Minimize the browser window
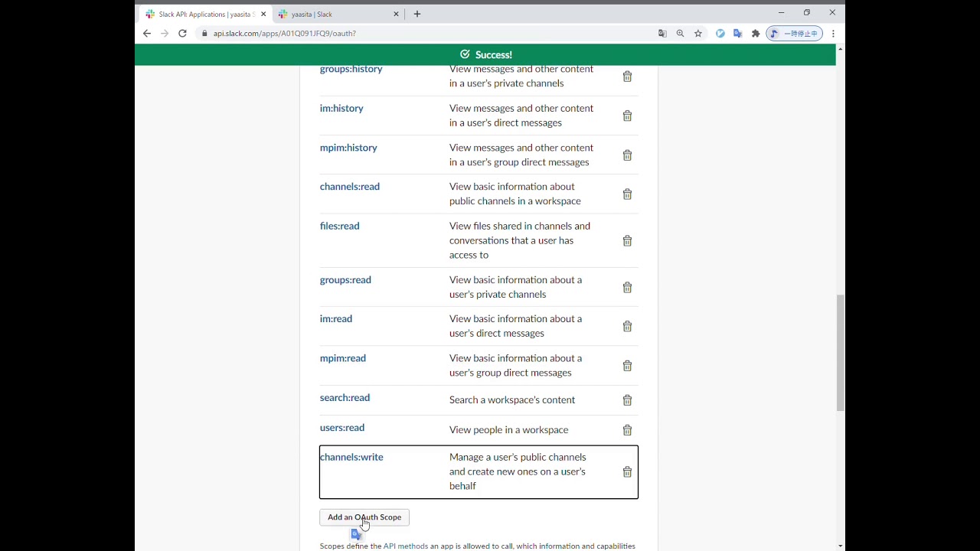The image size is (980, 551). tap(781, 13)
